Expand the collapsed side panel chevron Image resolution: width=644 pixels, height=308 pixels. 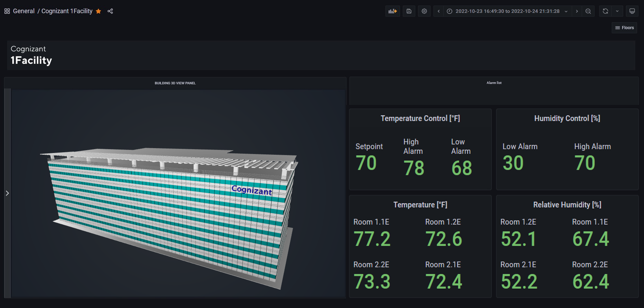click(x=7, y=193)
